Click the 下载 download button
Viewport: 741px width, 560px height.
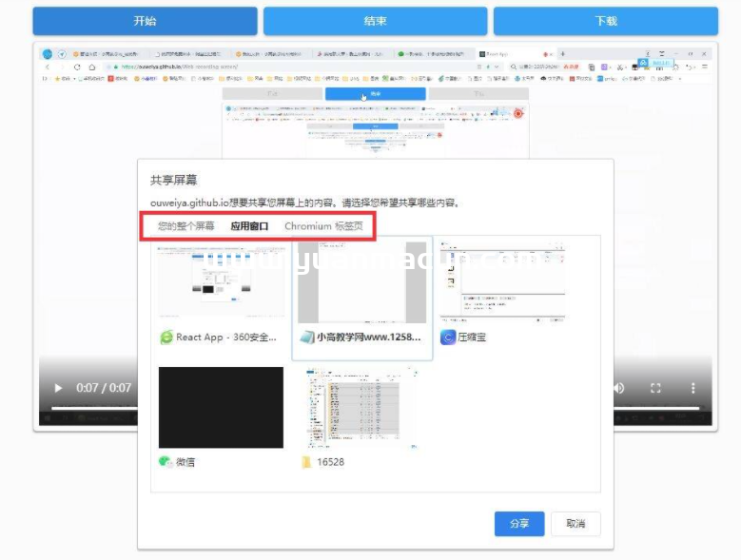(606, 21)
